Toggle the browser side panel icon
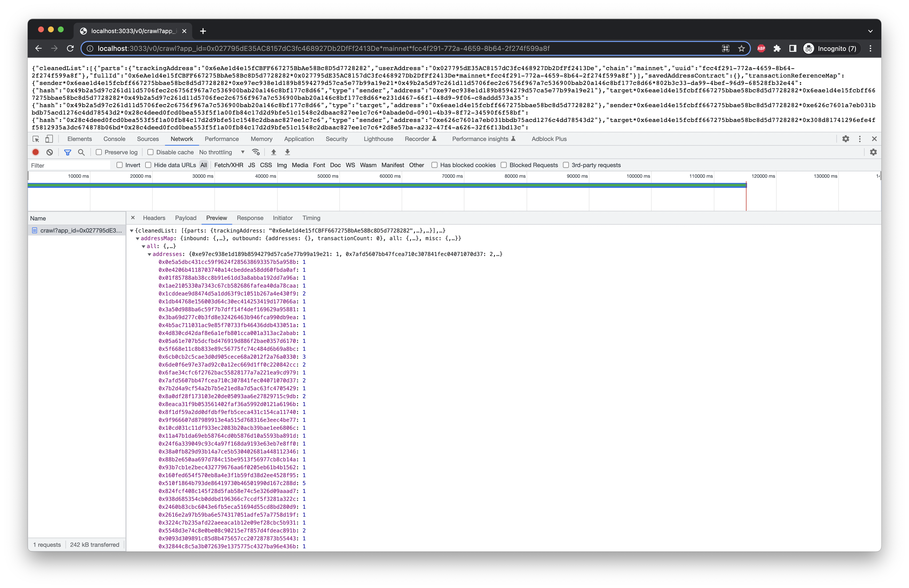Screen dimensions: 909x588 (x=793, y=48)
